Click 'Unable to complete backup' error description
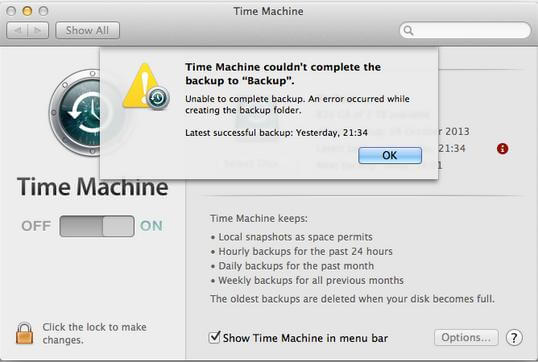The image size is (538, 362). [x=297, y=104]
